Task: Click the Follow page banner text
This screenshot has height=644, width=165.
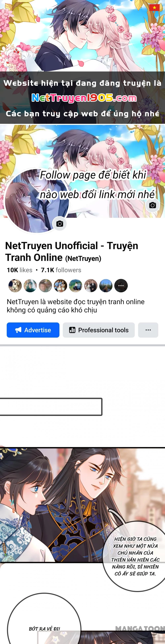Action: 98,185
